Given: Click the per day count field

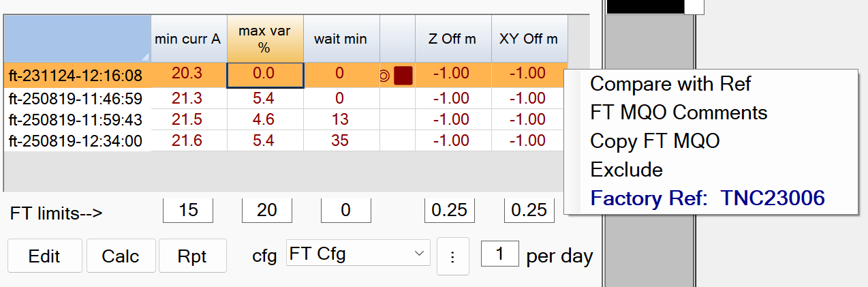Looking at the screenshot, I should coord(500,254).
